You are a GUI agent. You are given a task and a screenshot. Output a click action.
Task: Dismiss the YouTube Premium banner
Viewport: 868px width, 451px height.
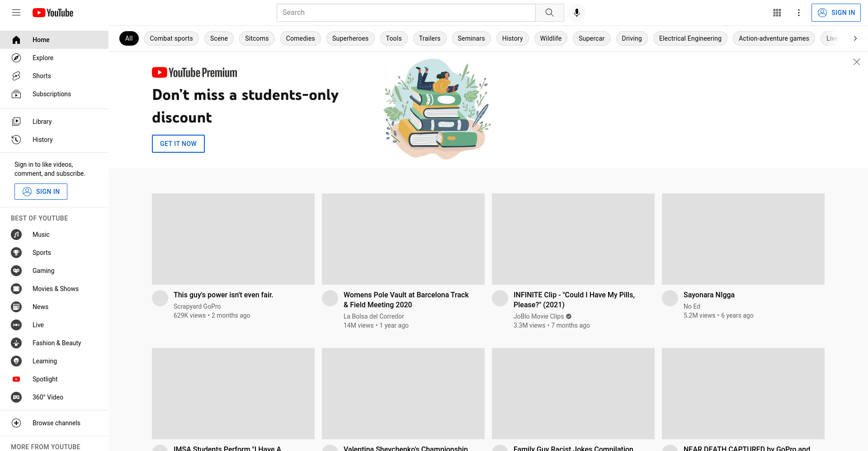click(x=856, y=62)
